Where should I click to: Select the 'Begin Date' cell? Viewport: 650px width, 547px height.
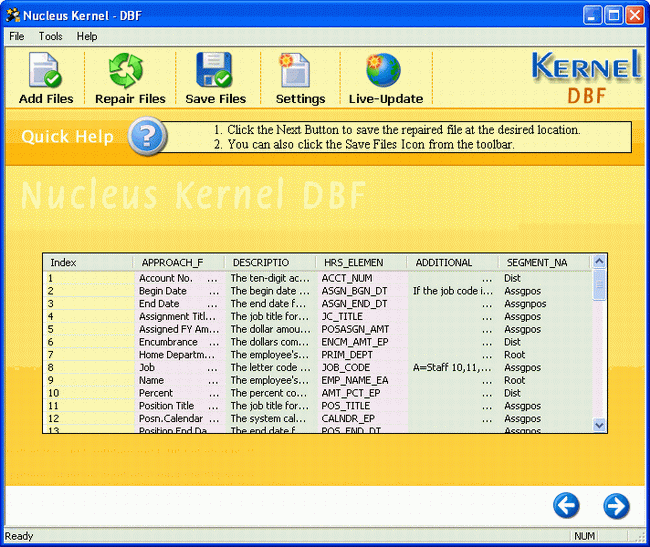pos(179,291)
